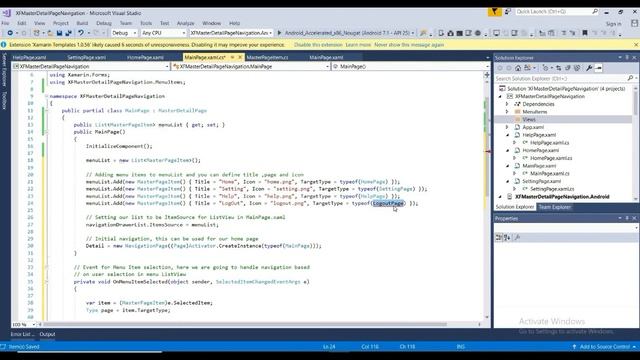Click the Solution Explorer search magnifier icon
Screen dimensions: 640x360
[630, 78]
